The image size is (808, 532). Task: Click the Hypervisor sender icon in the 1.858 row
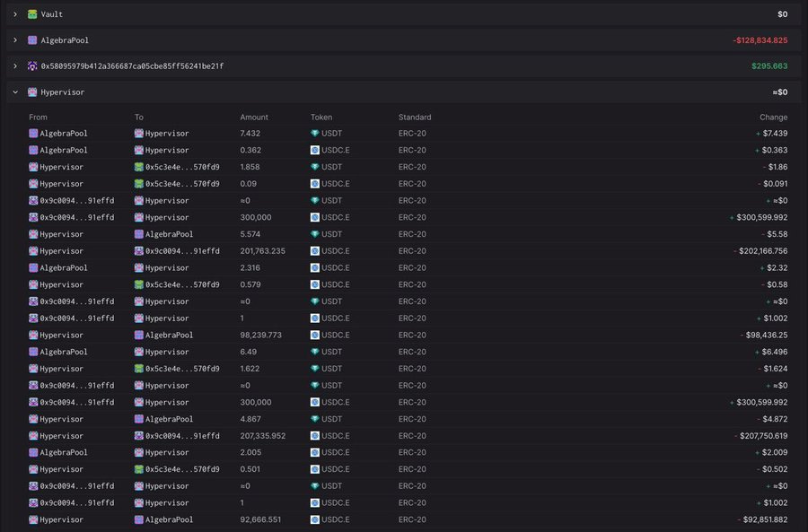coord(33,167)
